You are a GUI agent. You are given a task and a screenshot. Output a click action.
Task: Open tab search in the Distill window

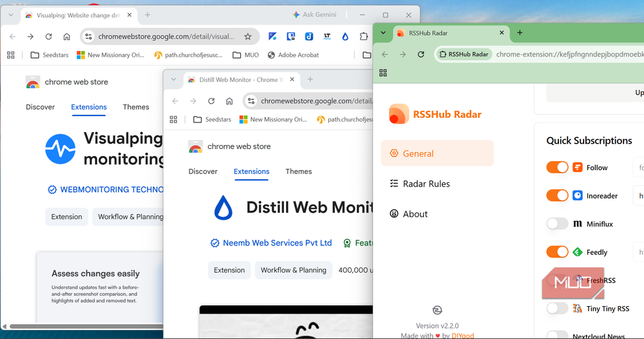pos(173,79)
